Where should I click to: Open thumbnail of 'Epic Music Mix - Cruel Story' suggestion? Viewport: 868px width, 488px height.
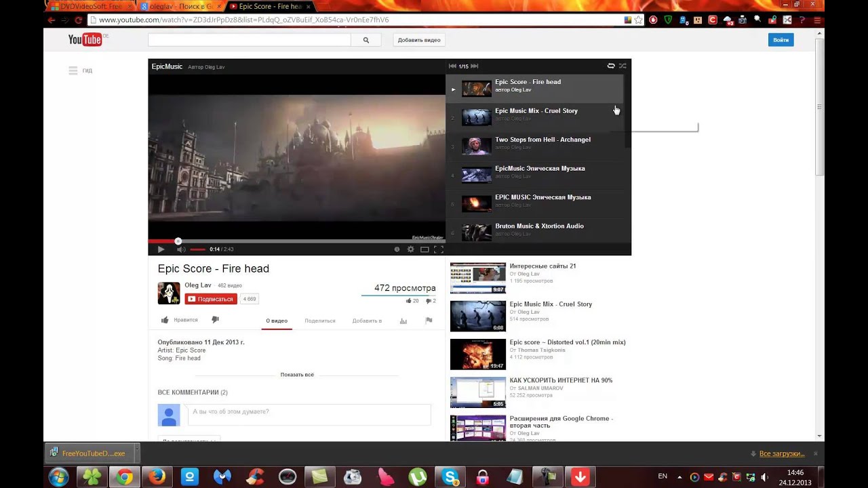pyautogui.click(x=478, y=317)
